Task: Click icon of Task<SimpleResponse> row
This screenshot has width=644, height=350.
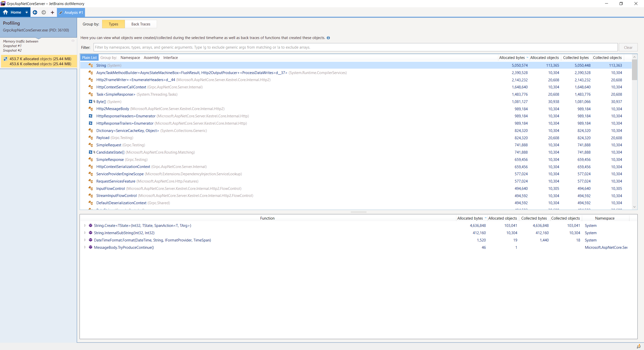Action: coord(91,94)
